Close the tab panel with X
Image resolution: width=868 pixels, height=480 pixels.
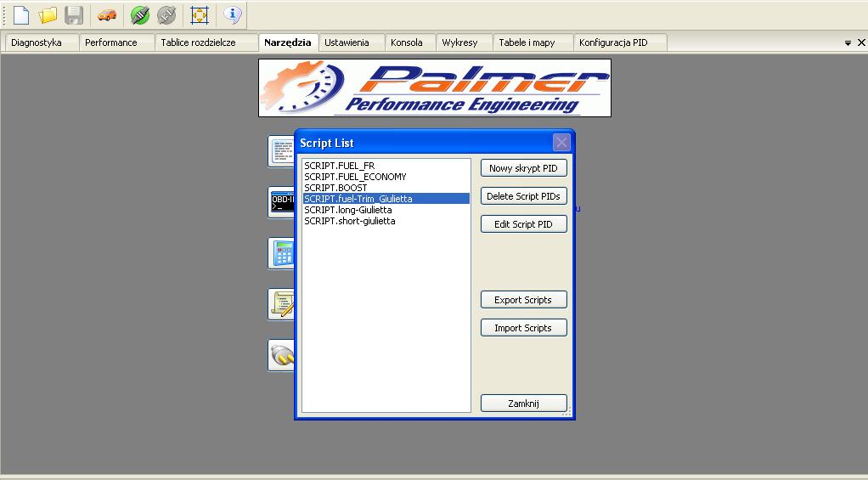click(x=861, y=42)
